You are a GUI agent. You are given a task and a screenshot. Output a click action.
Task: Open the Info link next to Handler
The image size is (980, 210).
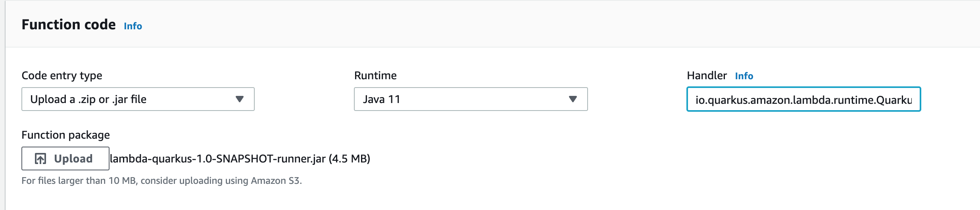(x=744, y=76)
